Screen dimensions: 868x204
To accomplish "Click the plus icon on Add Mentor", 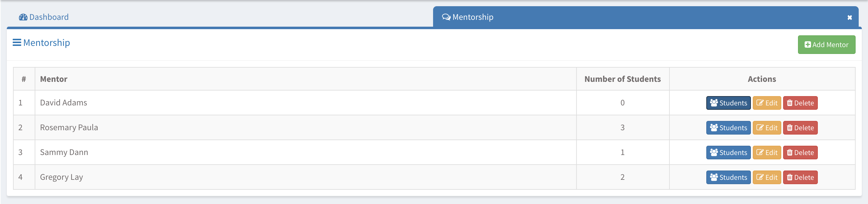I will tap(808, 45).
